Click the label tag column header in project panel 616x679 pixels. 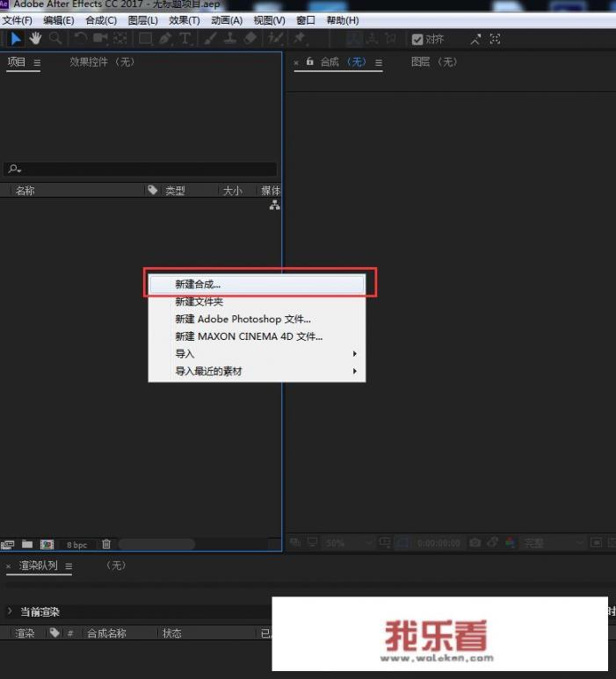click(x=153, y=190)
